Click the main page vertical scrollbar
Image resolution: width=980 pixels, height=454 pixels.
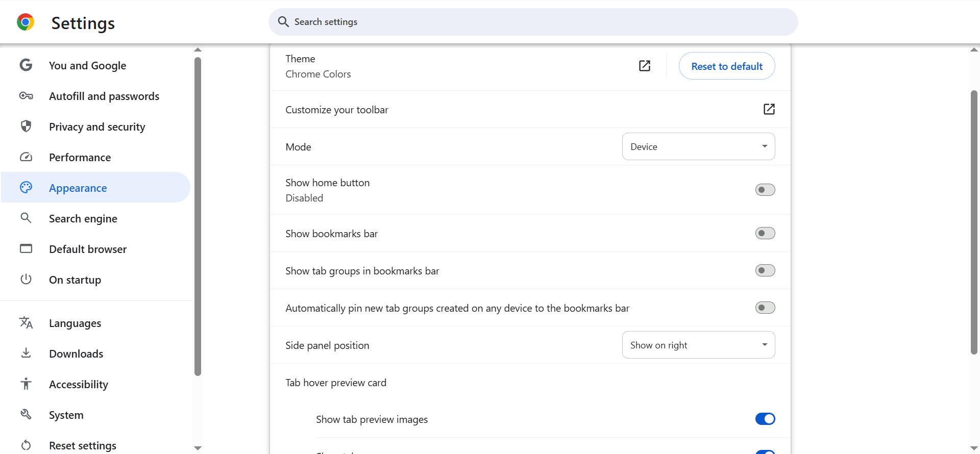[x=974, y=222]
